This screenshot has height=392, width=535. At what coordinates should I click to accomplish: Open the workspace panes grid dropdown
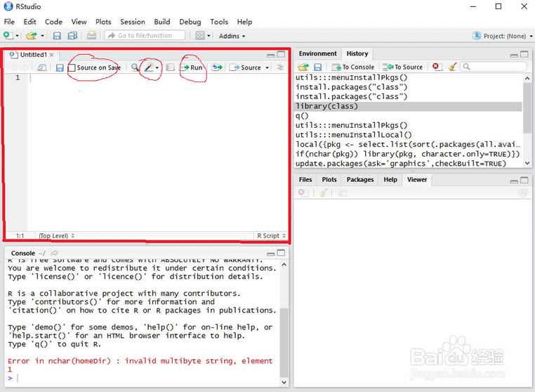tap(203, 36)
